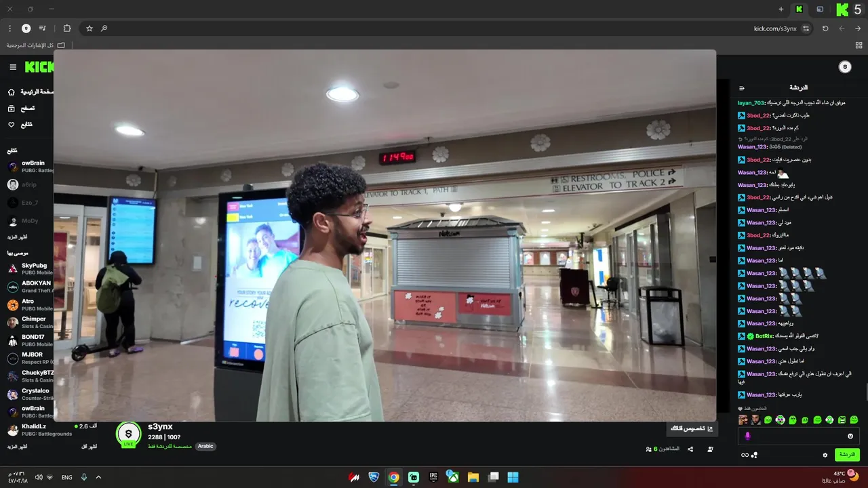Image resolution: width=868 pixels, height=488 pixels.
Task: Go to Kick home page link
Action: (x=31, y=91)
